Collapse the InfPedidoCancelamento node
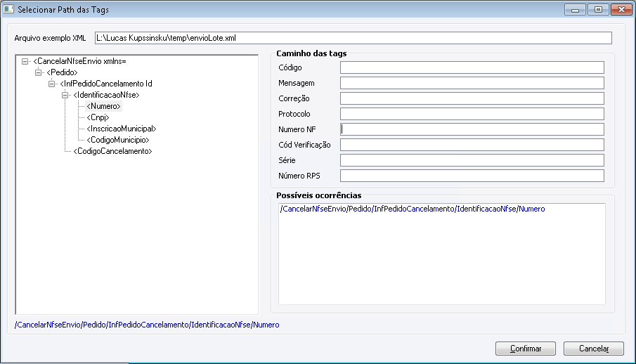Viewport: 636px width, 364px height. coord(51,84)
